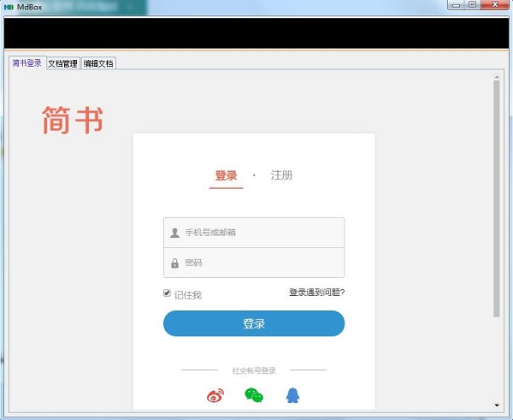Click the scrollbar down arrow
This screenshot has height=420, width=513.
pos(497,405)
